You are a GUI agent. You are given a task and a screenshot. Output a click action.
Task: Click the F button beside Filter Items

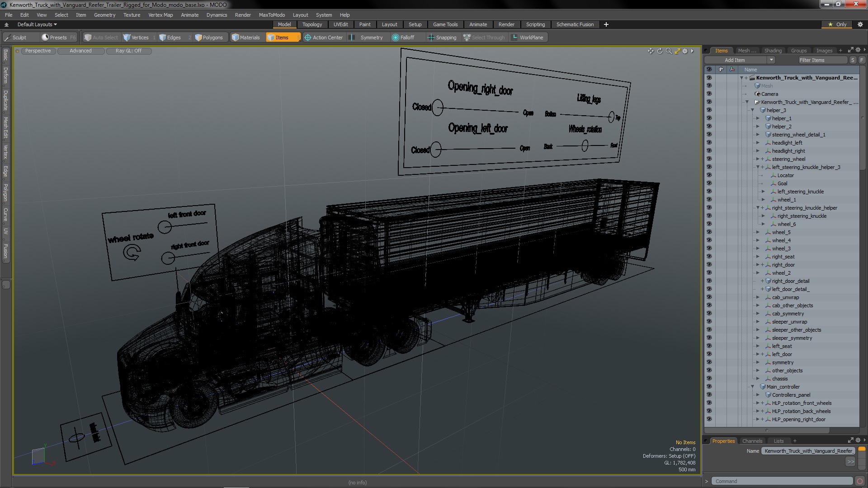(x=862, y=60)
